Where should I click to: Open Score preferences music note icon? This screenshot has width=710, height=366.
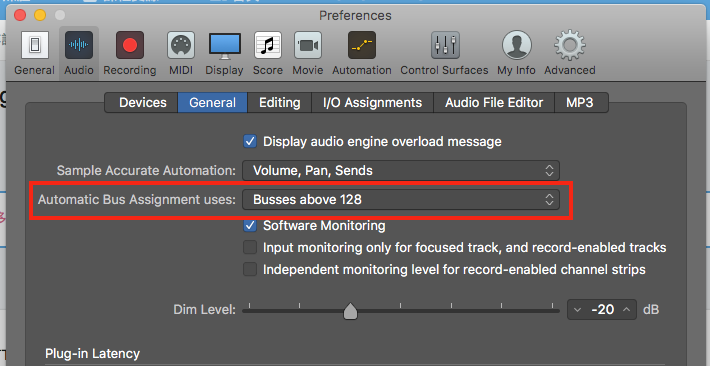pyautogui.click(x=268, y=45)
